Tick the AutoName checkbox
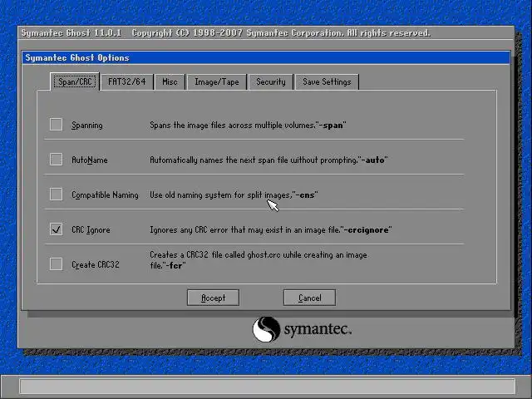 [56, 160]
